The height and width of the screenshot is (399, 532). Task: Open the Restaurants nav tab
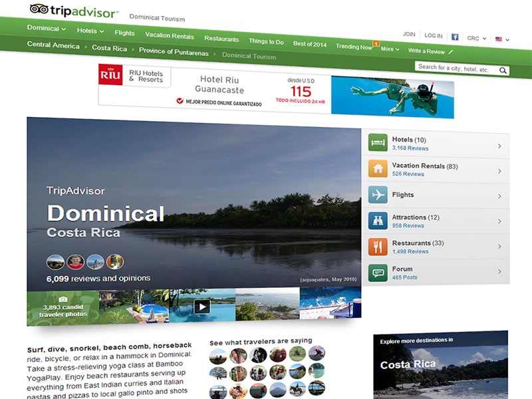point(221,39)
